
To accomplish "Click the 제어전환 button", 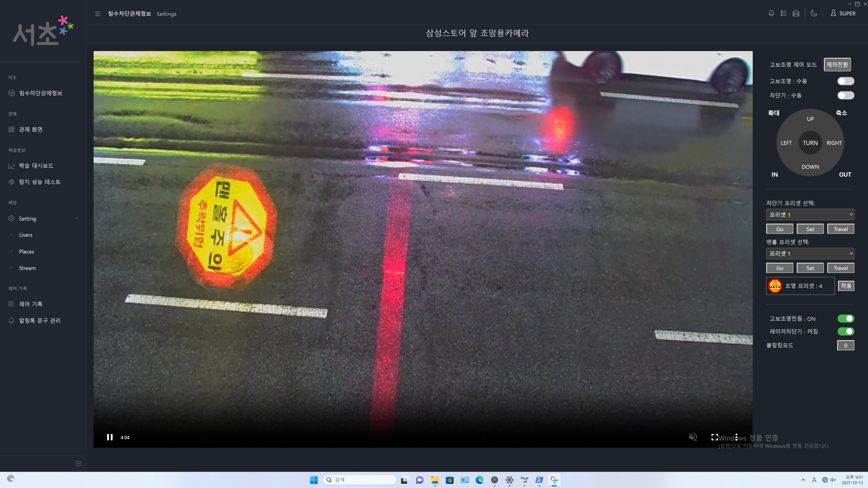I will pos(837,65).
